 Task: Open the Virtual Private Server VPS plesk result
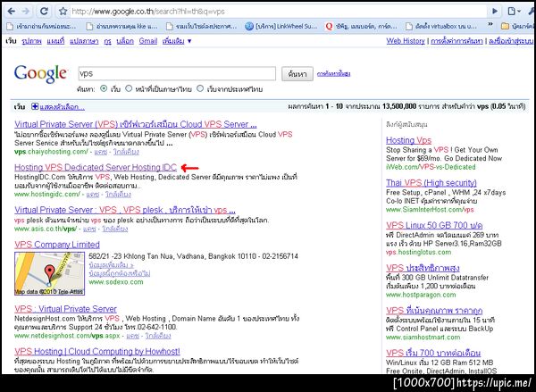125,210
